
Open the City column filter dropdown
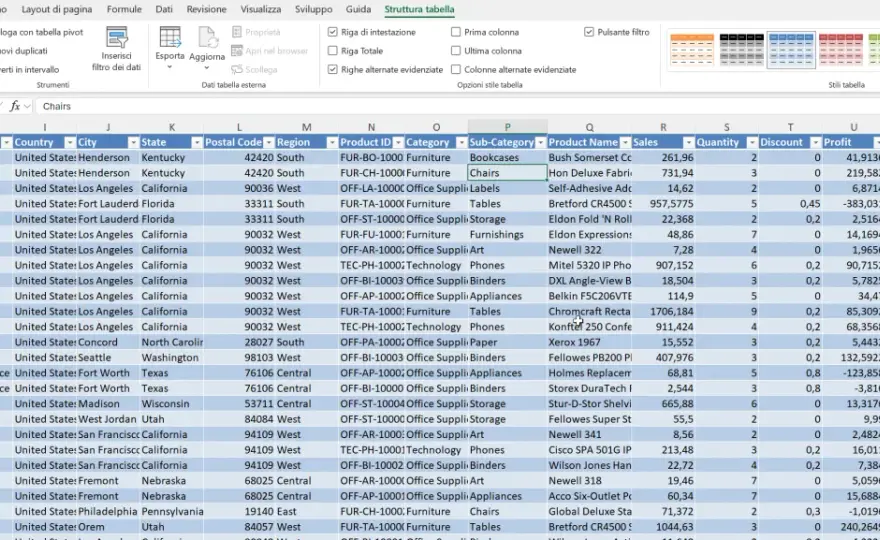[133, 143]
